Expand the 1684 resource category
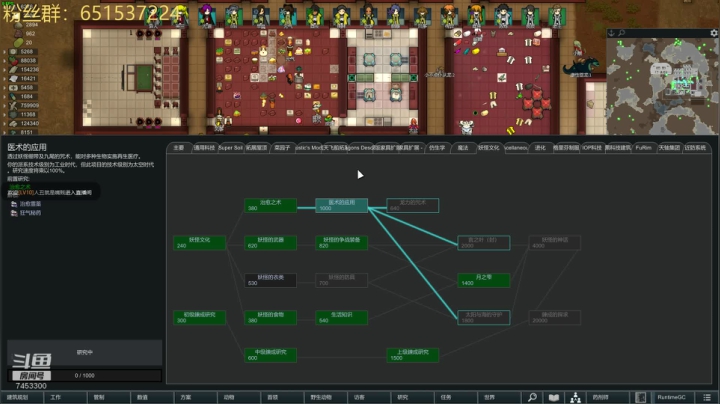 point(5,96)
